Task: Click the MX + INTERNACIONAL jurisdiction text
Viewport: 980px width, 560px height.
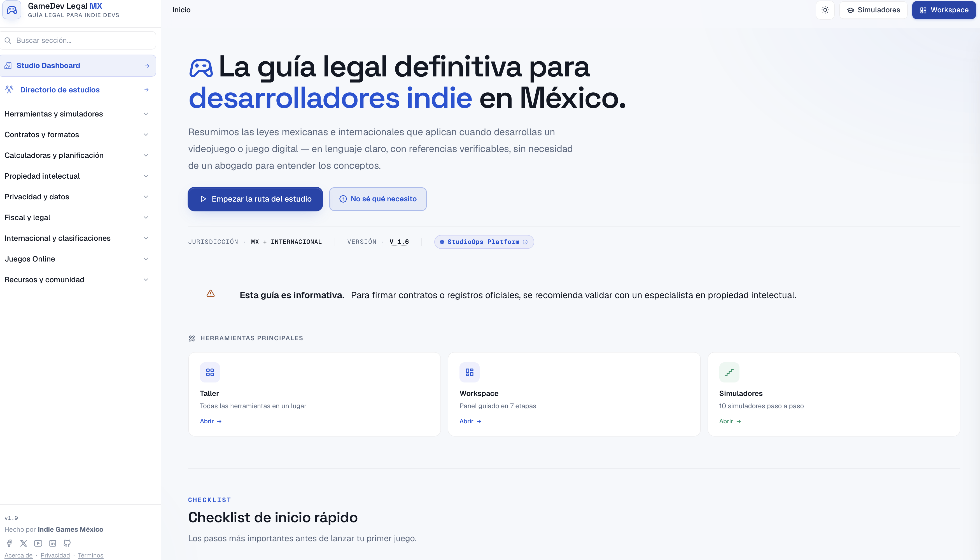Action: (286, 242)
